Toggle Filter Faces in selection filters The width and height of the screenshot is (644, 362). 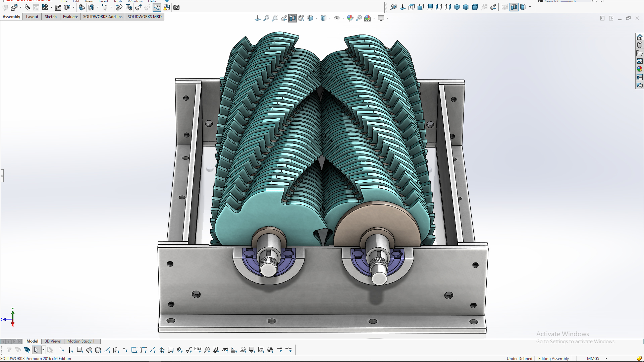tap(80, 350)
